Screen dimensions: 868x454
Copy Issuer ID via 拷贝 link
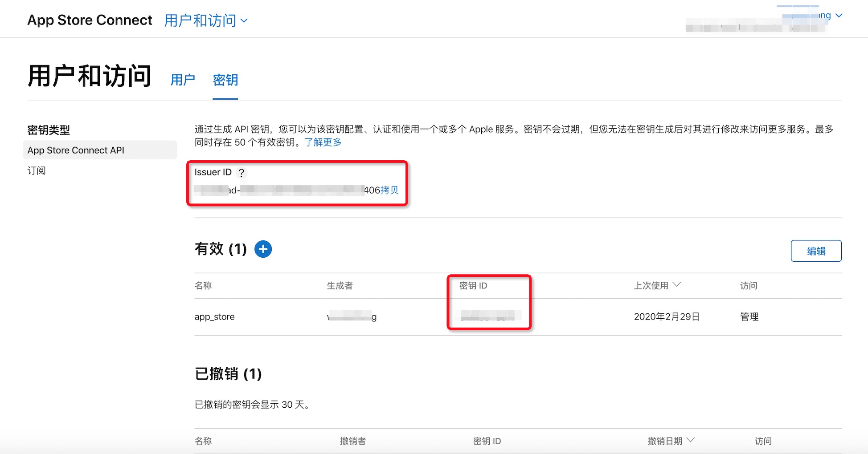coord(389,191)
